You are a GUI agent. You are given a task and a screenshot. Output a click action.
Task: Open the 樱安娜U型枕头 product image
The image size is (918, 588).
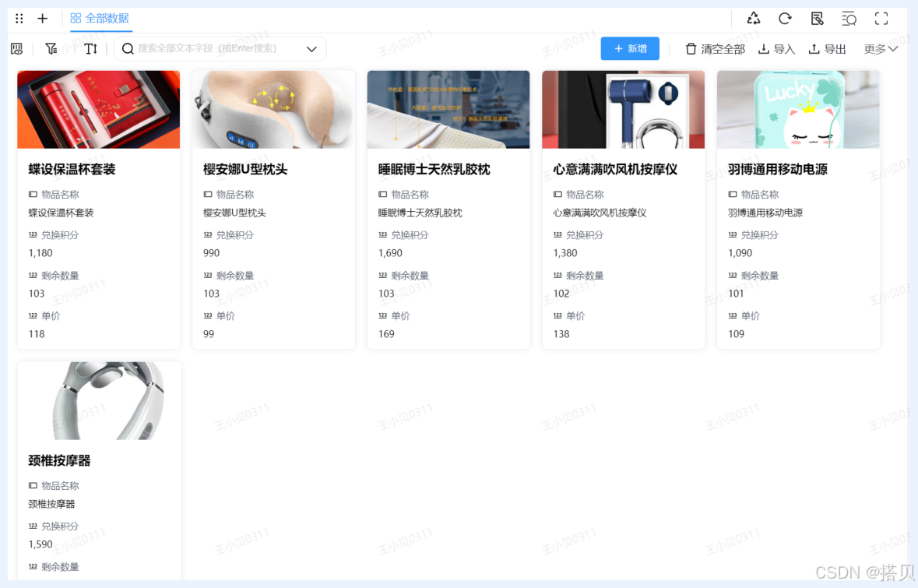[x=273, y=110]
